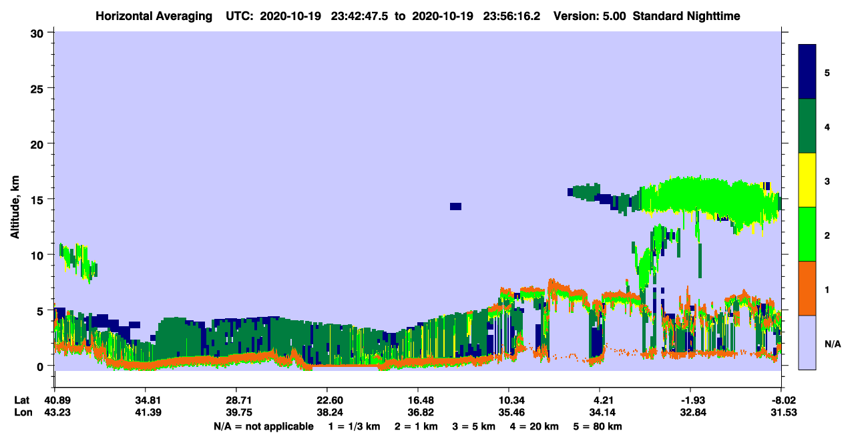Click latitude value 28.71
This screenshot has width=868, height=445.
(x=236, y=400)
